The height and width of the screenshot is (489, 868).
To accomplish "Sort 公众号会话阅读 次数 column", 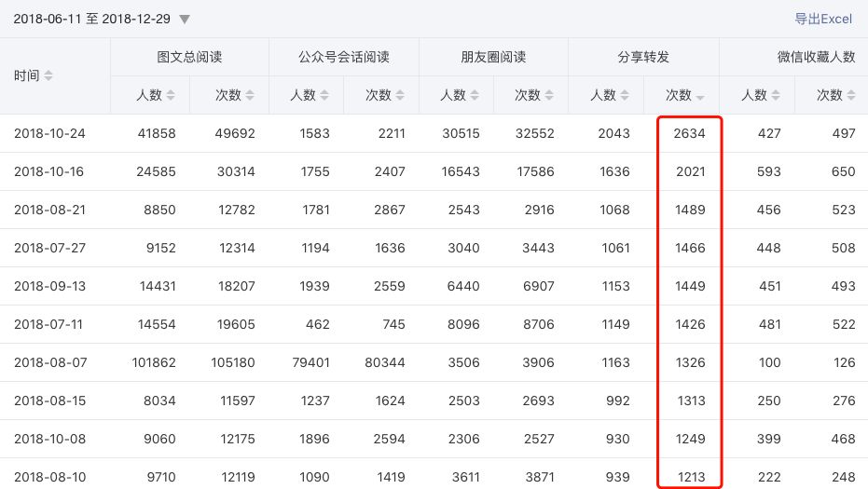I will pos(400,95).
